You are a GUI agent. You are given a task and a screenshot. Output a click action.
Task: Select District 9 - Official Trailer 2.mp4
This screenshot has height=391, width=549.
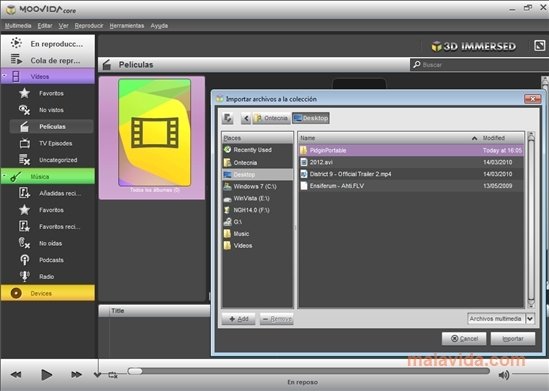[411, 174]
